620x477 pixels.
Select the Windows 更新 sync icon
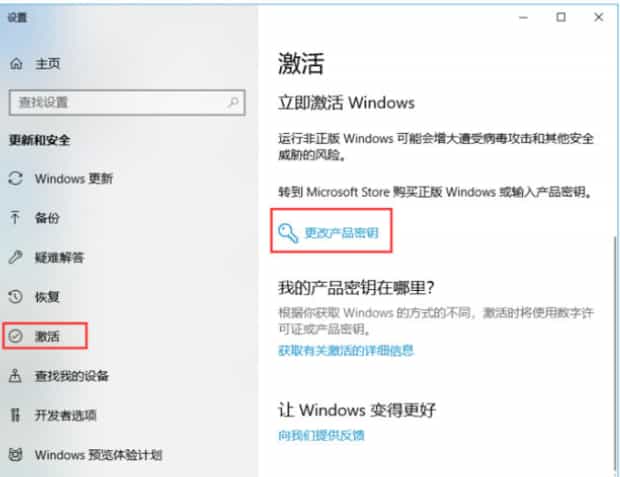pyautogui.click(x=15, y=178)
